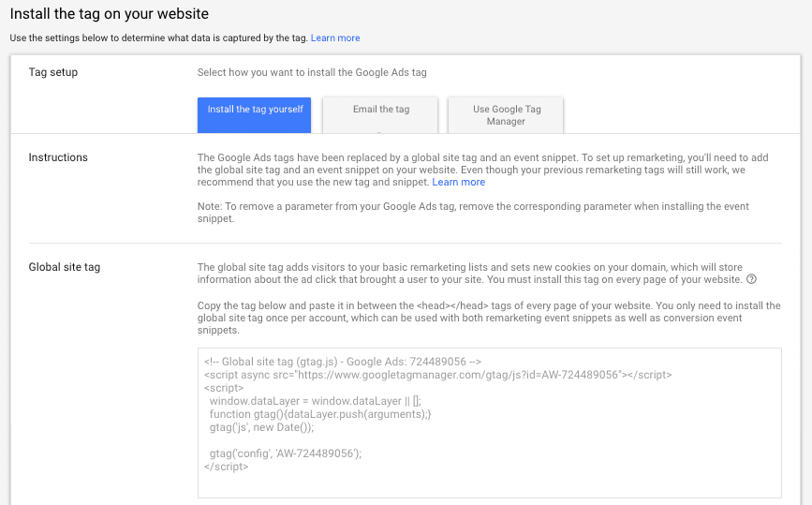The height and width of the screenshot is (505, 812).
Task: Click the 'Instructions' section label
Action: click(58, 157)
